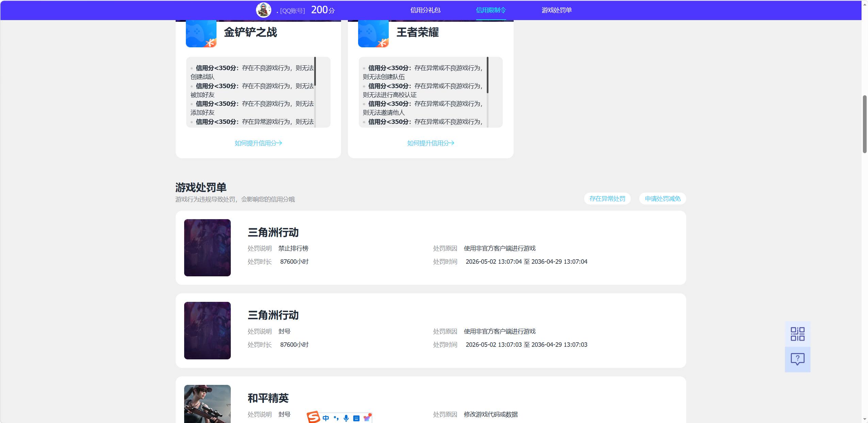Click the IME microphone voice input icon
The width and height of the screenshot is (868, 423).
(x=346, y=418)
